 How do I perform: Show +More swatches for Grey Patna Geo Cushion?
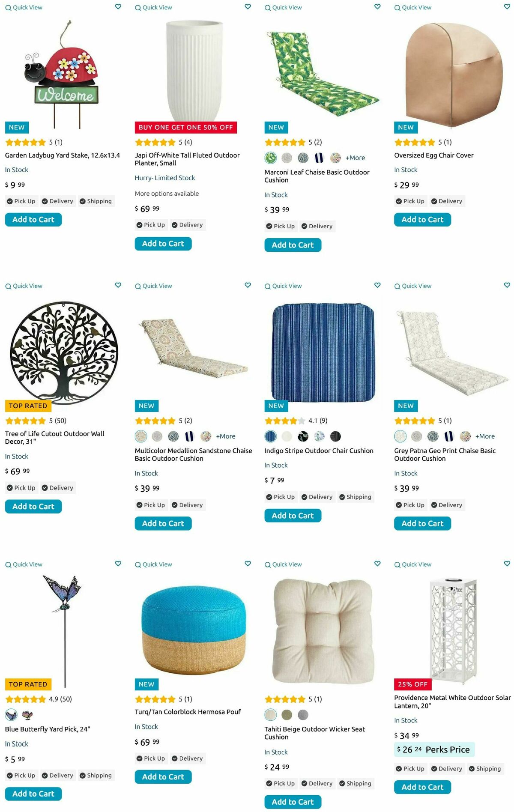click(485, 436)
